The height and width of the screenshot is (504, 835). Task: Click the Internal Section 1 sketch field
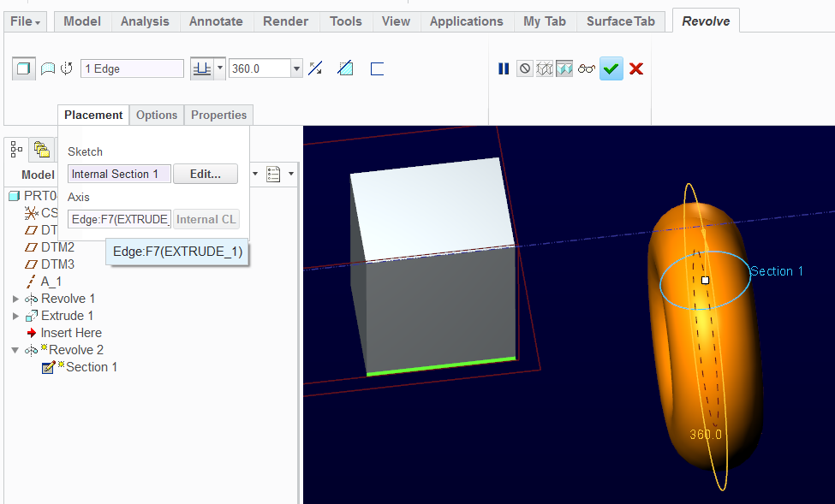(119, 174)
